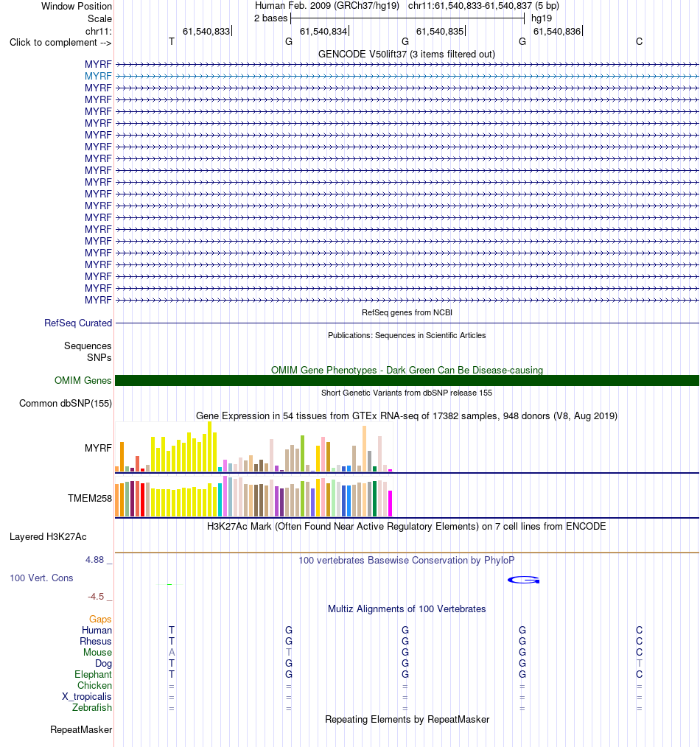Open the RefSeq Curated track label
The width and height of the screenshot is (700, 747).
pos(78,323)
